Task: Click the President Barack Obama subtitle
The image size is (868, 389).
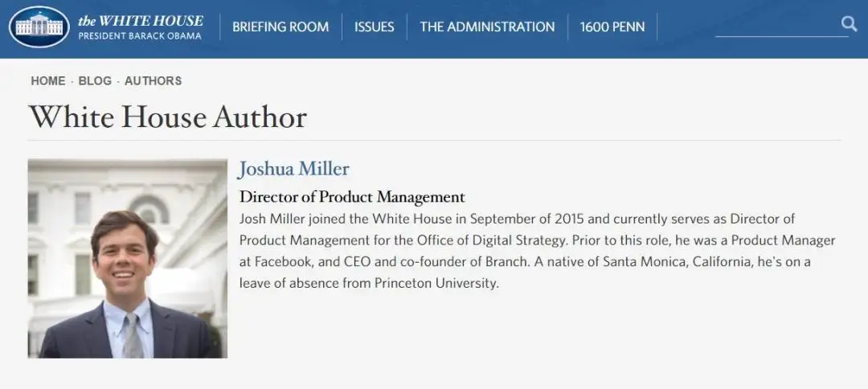Action: pos(140,36)
